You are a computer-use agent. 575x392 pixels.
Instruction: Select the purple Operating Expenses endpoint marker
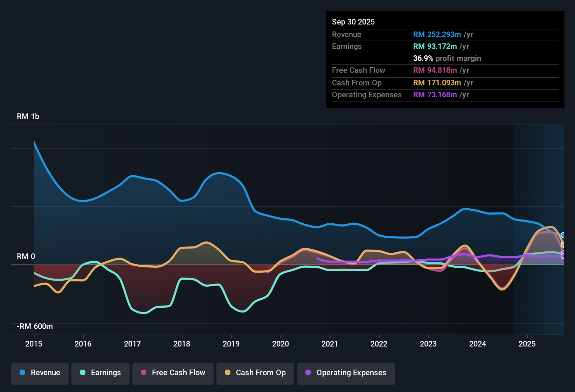(562, 257)
